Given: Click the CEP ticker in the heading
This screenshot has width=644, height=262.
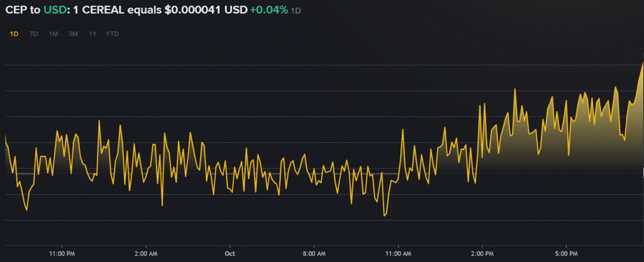Looking at the screenshot, I should click(x=16, y=11).
